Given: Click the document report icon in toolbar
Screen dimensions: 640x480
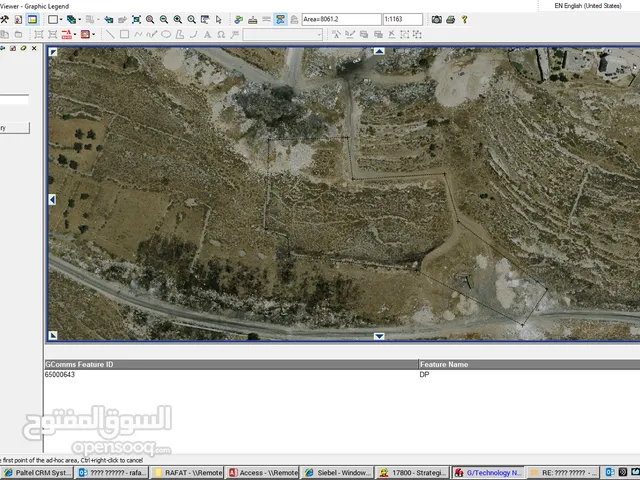Looking at the screenshot, I should click(x=18, y=19).
